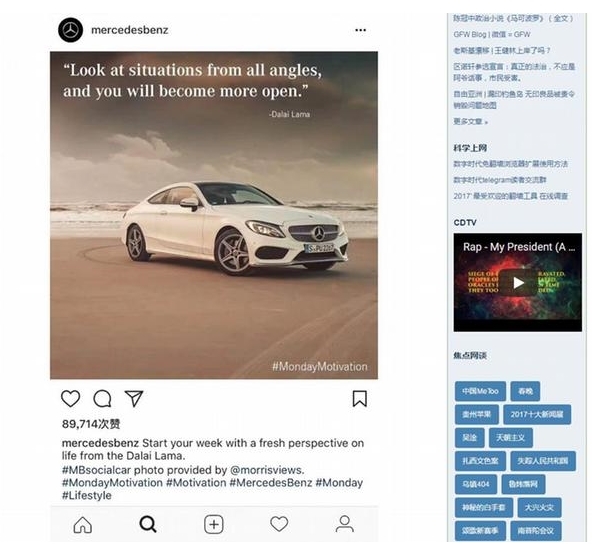Share the post using the paper plane icon

tap(134, 398)
